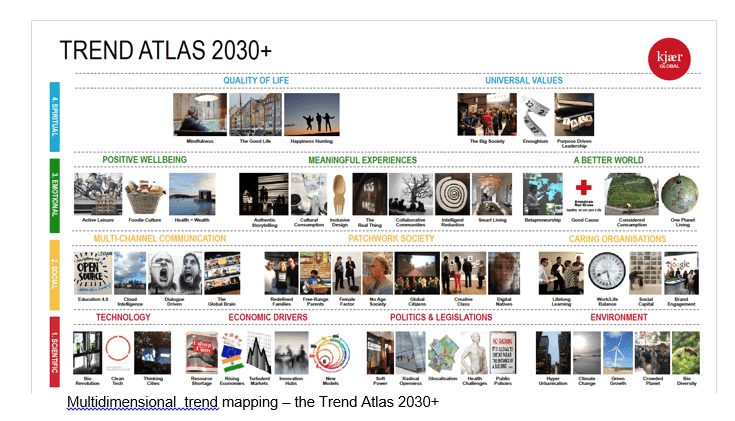Viewport: 735px width, 421px height.
Task: Select the red 1. Scientific side tab
Action: (55, 354)
